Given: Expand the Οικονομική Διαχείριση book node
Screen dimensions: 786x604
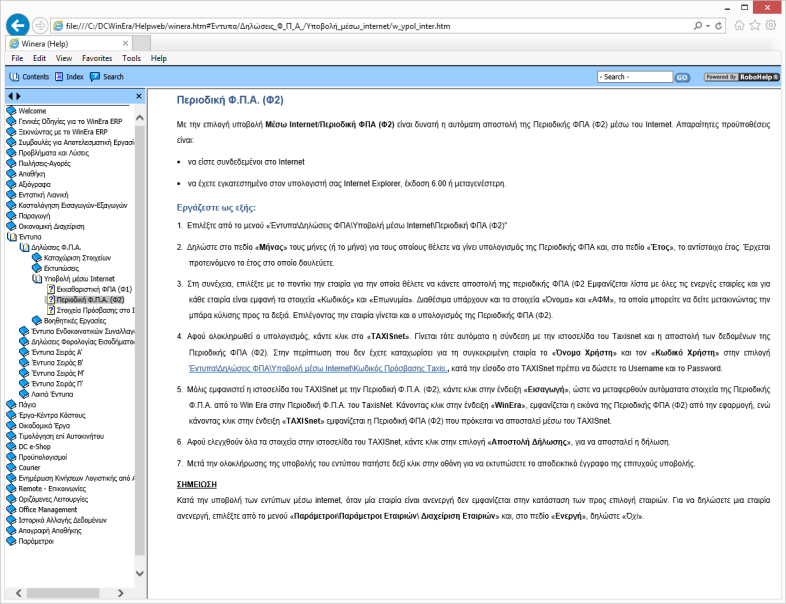Looking at the screenshot, I should 11,227.
